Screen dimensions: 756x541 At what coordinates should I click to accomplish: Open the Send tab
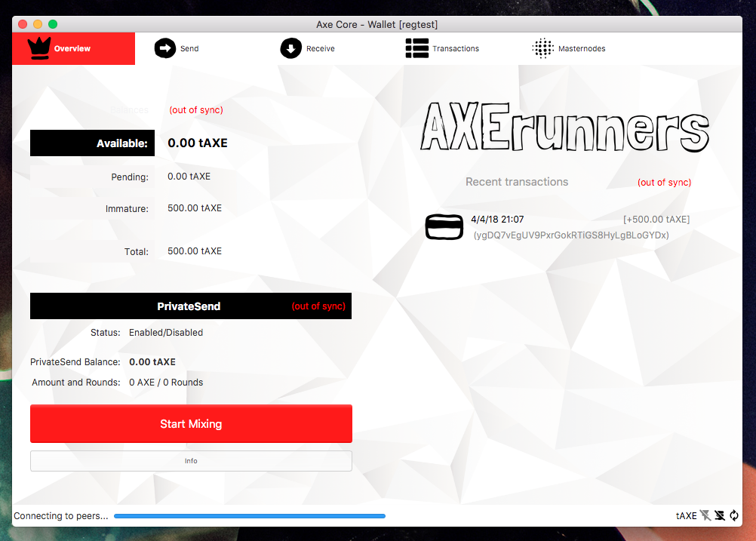(198, 48)
